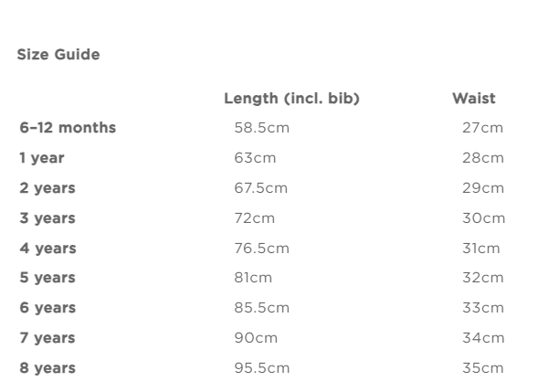Click the 95.5cm length value
The width and height of the screenshot is (559, 392).
(261, 368)
